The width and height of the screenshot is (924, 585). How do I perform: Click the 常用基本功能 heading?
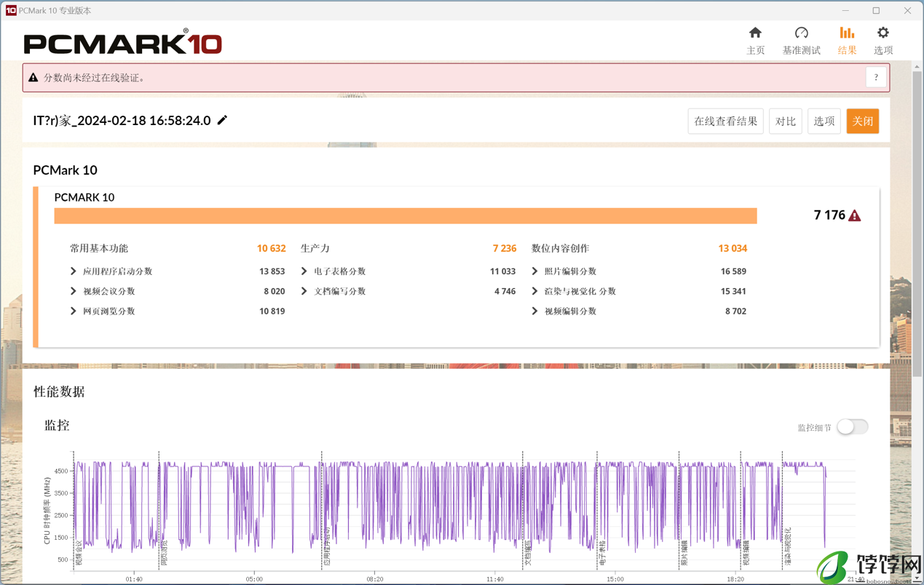99,248
